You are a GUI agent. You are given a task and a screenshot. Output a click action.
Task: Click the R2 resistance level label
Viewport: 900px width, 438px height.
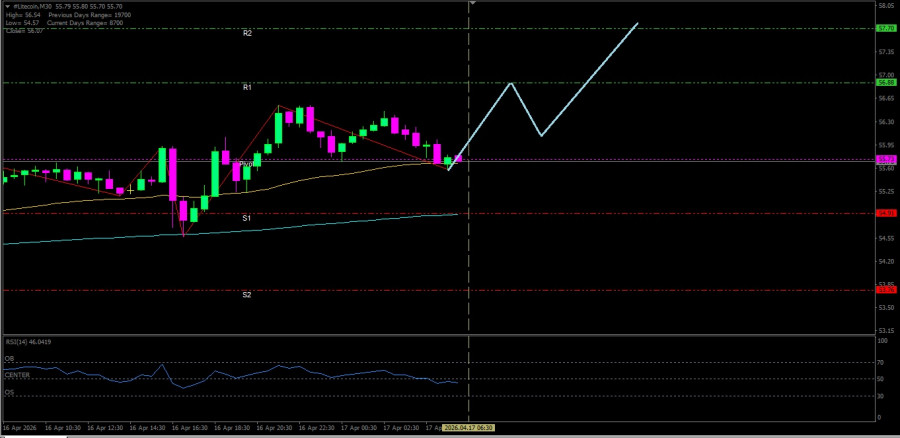click(x=247, y=33)
